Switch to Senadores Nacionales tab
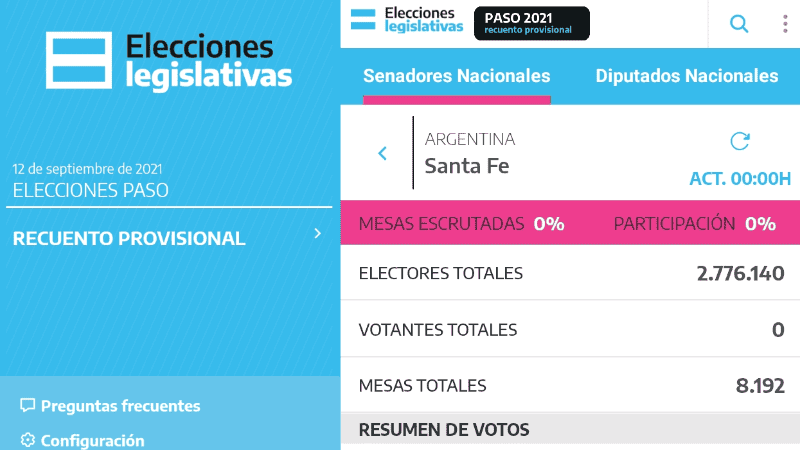The image size is (800, 450). 456,76
